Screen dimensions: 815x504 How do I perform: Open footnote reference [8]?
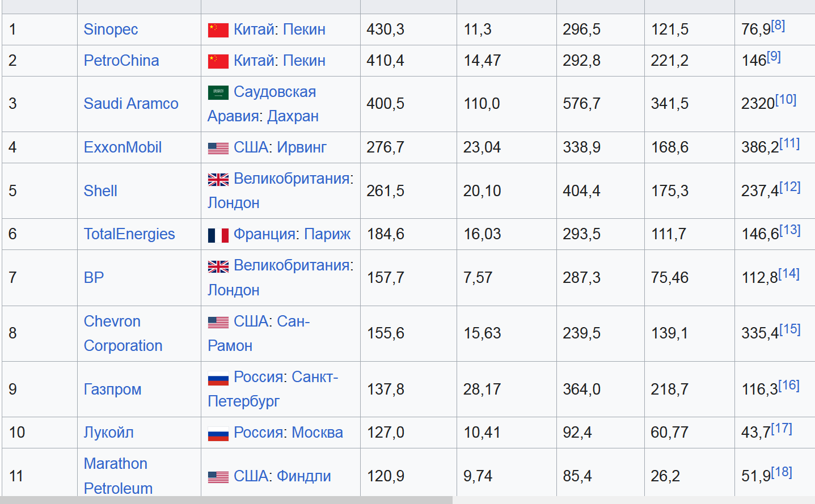(x=778, y=26)
